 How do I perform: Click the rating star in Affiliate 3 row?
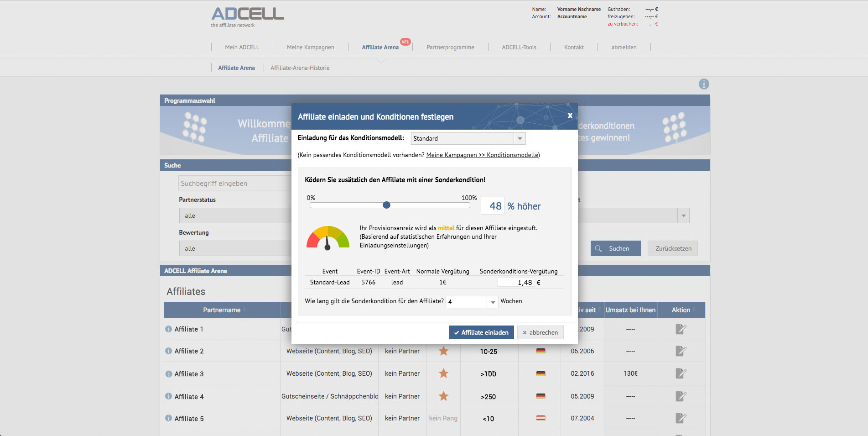pyautogui.click(x=443, y=373)
